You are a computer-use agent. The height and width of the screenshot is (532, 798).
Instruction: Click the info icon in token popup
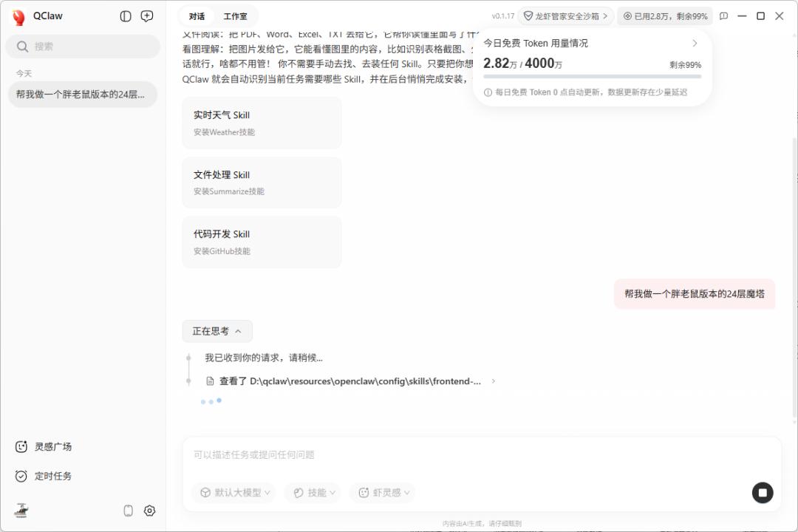(488, 92)
